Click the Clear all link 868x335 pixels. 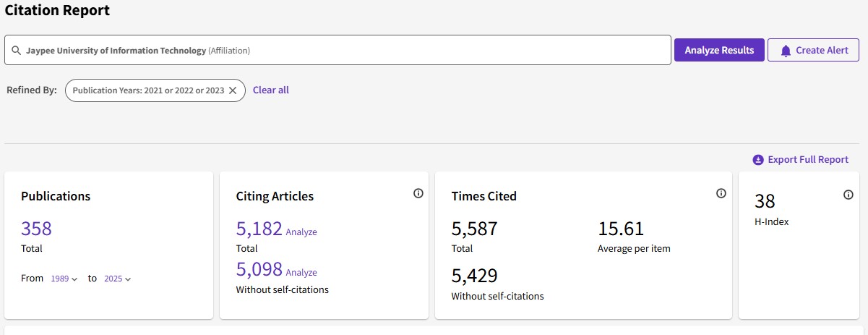(x=270, y=90)
